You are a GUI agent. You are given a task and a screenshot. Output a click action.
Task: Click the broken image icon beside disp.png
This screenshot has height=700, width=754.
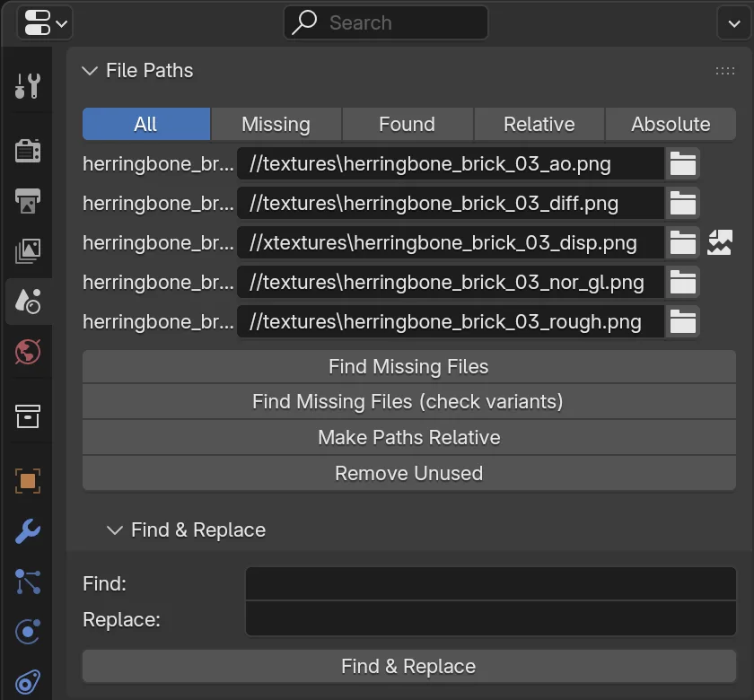tap(719, 243)
